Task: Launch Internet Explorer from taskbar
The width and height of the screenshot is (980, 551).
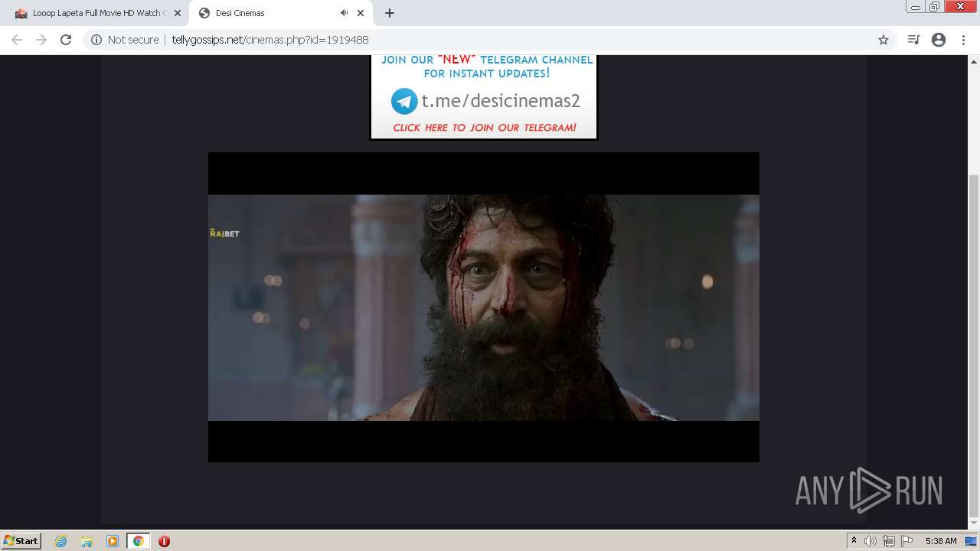Action: point(61,541)
